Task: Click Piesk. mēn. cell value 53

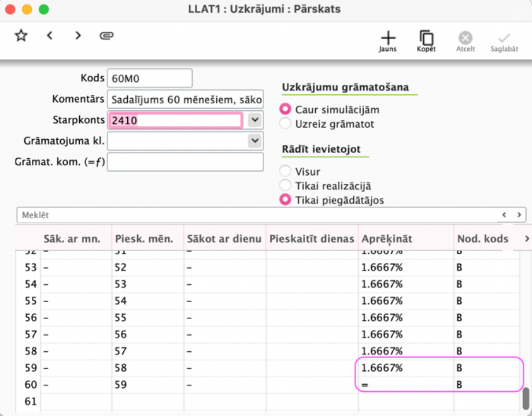Action: [147, 284]
